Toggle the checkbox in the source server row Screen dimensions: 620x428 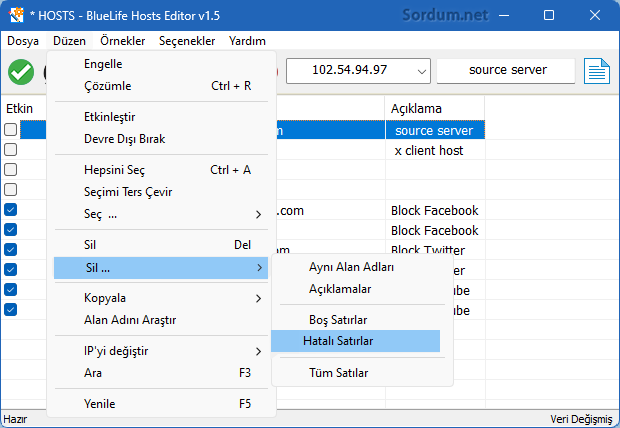pos(11,130)
